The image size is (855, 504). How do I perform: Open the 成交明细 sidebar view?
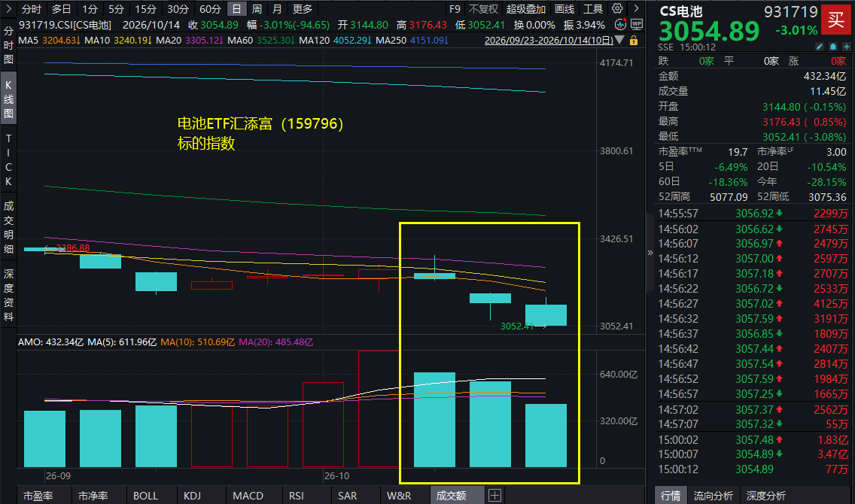(8, 227)
